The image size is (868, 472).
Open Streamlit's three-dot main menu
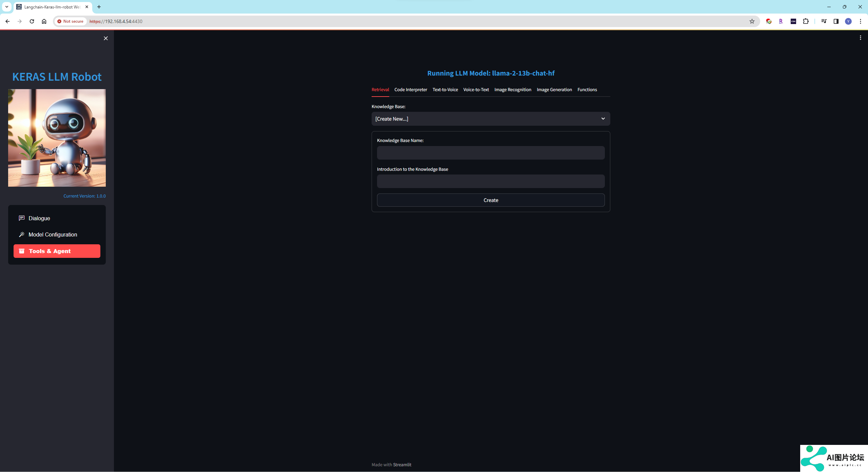click(860, 38)
